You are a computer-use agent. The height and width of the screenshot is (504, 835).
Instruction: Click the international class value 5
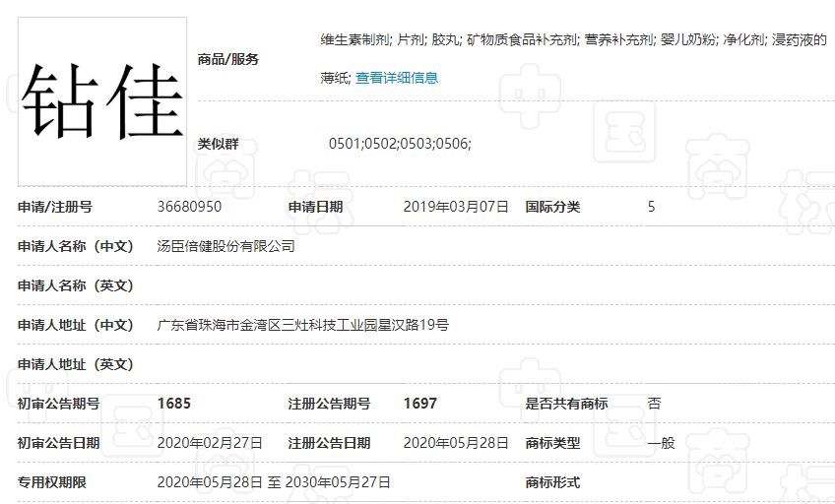(651, 207)
